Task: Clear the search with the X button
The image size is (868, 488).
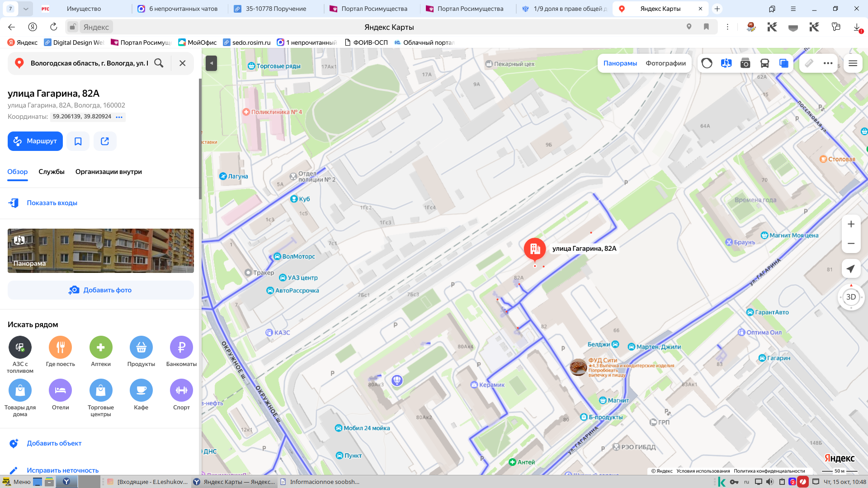Action: point(182,63)
